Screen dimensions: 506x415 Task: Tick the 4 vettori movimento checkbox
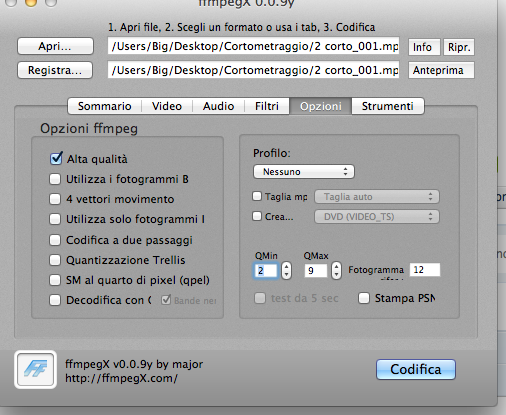55,199
